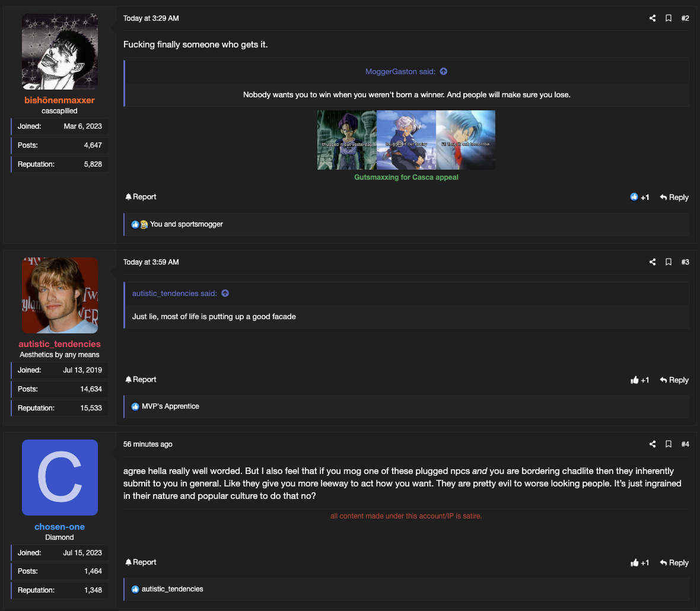Bookmark post #4
Viewport: 700px width, 611px height.
[669, 444]
